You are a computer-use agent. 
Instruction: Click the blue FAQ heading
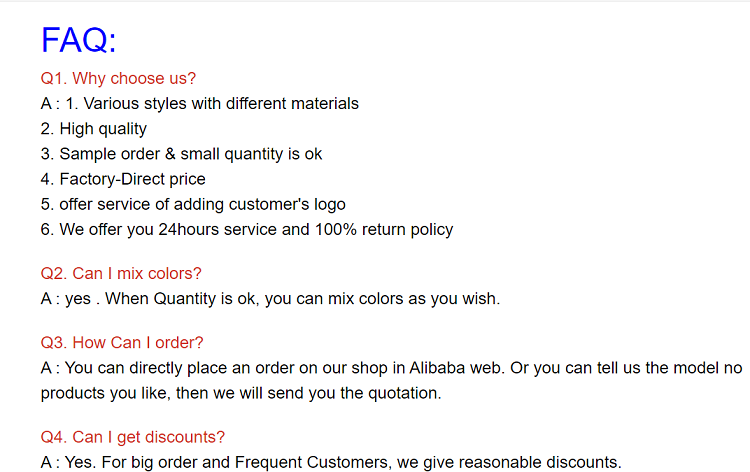pyautogui.click(x=78, y=40)
